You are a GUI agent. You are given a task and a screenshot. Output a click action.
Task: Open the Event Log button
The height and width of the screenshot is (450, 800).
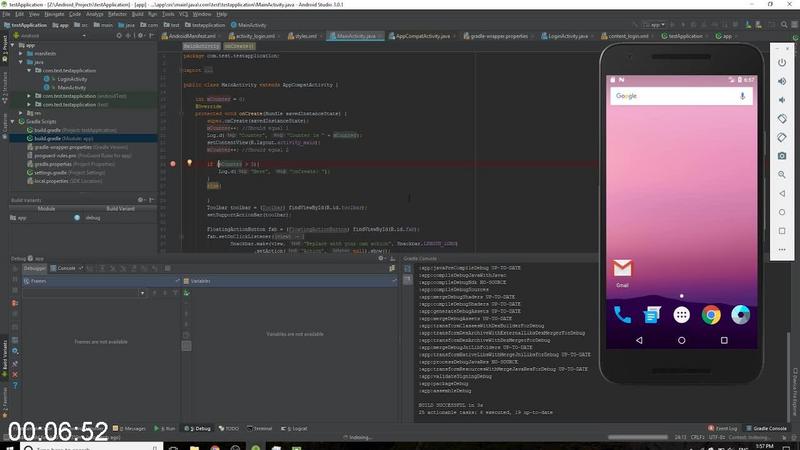tap(722, 429)
